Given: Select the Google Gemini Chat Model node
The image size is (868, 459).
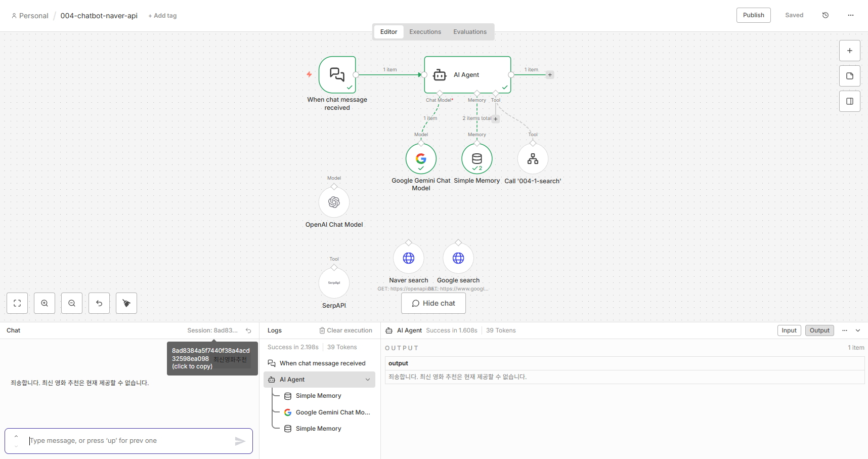Looking at the screenshot, I should (421, 159).
